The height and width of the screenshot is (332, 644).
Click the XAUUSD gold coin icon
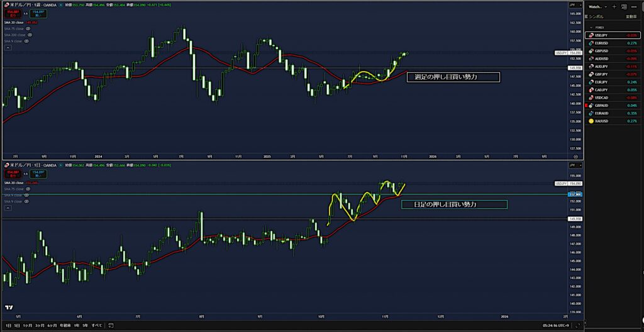point(591,121)
